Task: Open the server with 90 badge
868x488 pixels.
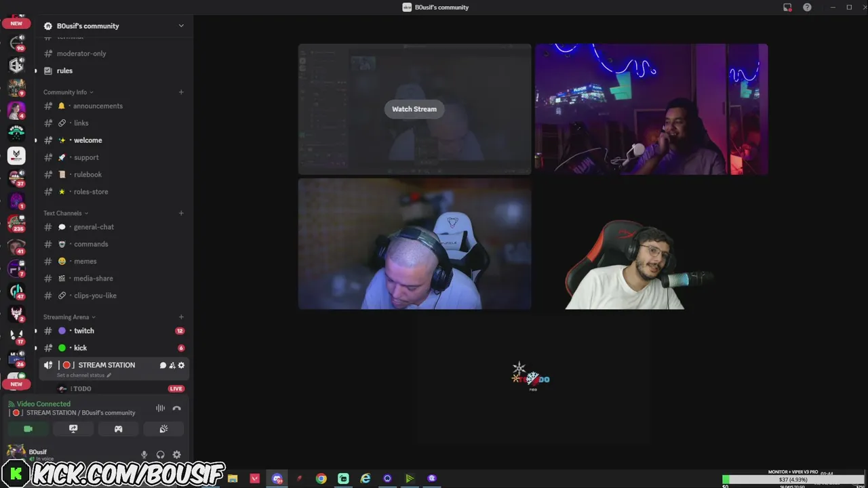Action: (16, 43)
